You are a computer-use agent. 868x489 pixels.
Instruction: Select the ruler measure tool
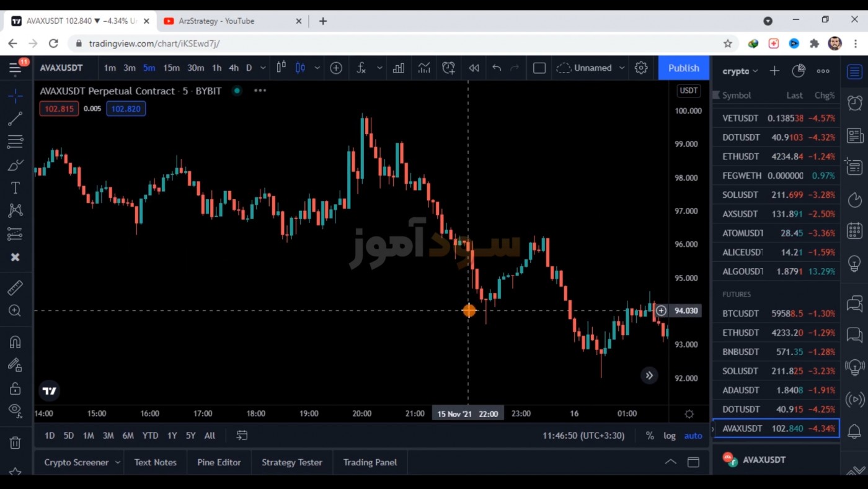coord(15,287)
